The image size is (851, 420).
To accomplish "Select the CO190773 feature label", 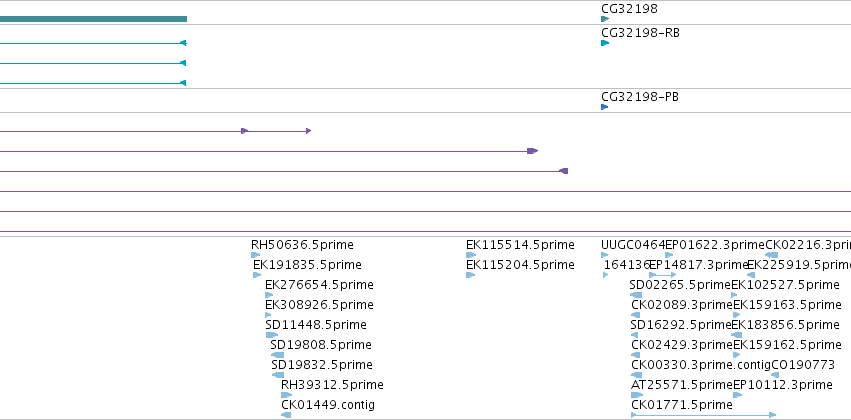I will coord(803,365).
